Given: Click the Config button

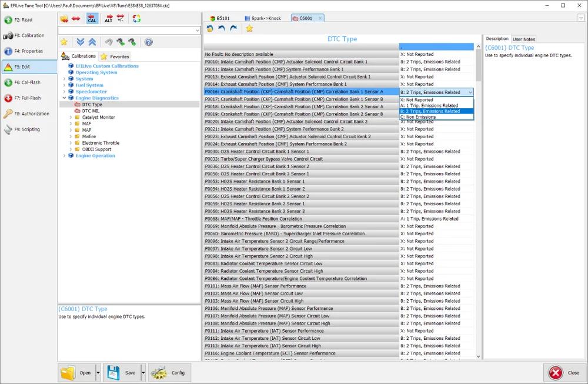Looking at the screenshot, I should tap(169, 373).
